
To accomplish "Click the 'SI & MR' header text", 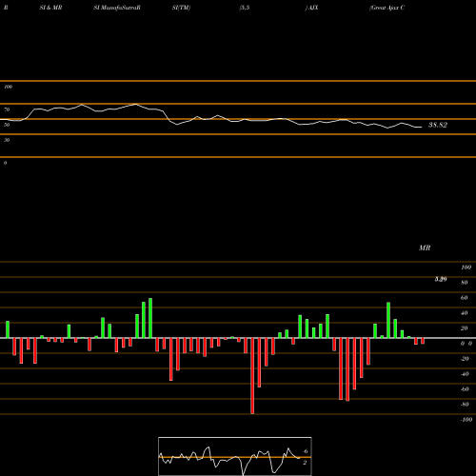I will 50,8.
